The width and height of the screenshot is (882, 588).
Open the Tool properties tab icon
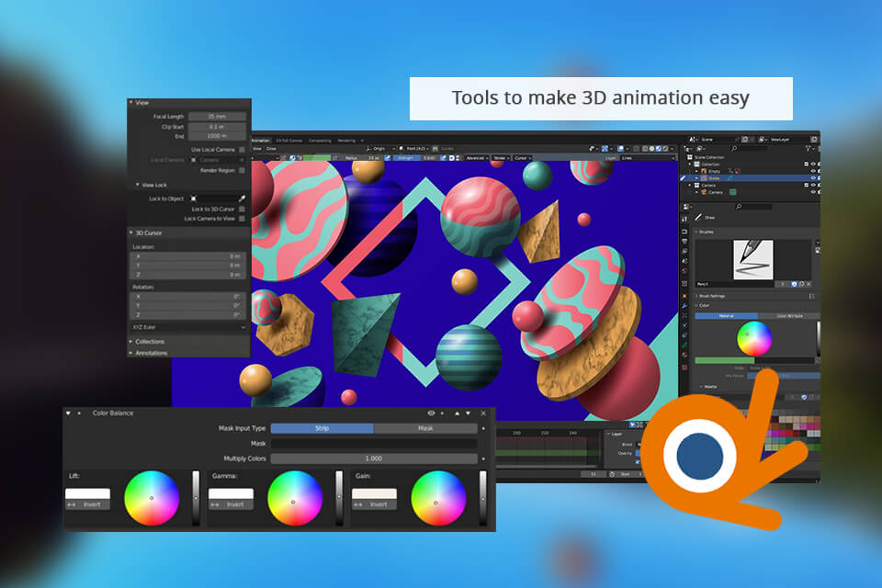click(684, 219)
